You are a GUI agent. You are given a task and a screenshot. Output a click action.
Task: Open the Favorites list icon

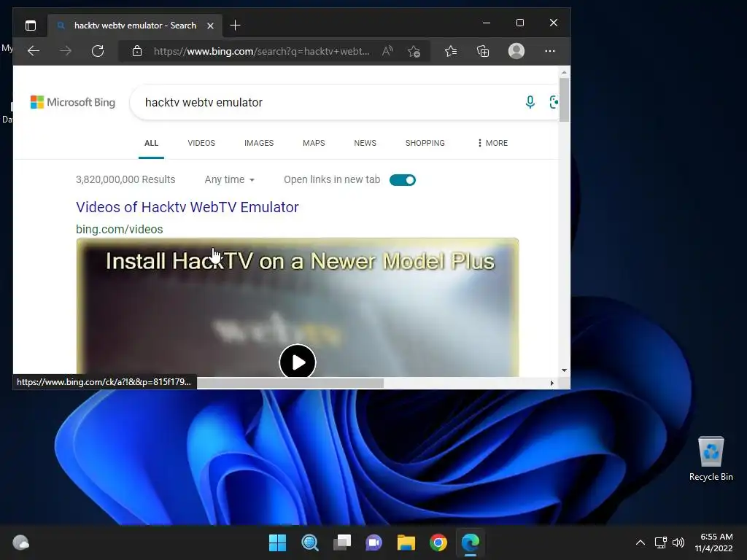(451, 51)
